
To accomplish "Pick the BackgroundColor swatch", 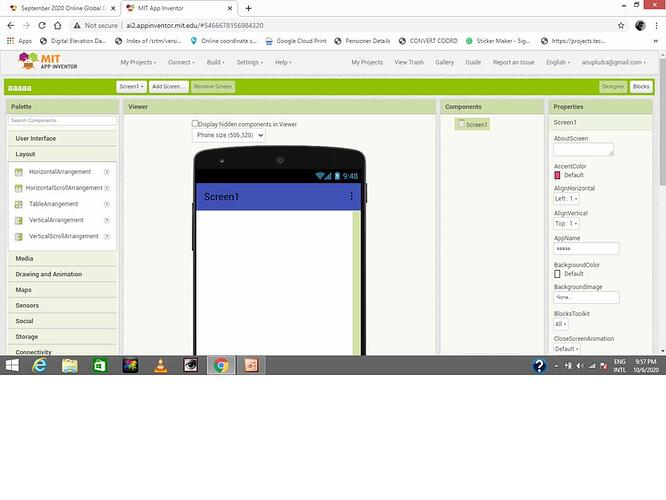I will [x=557, y=274].
